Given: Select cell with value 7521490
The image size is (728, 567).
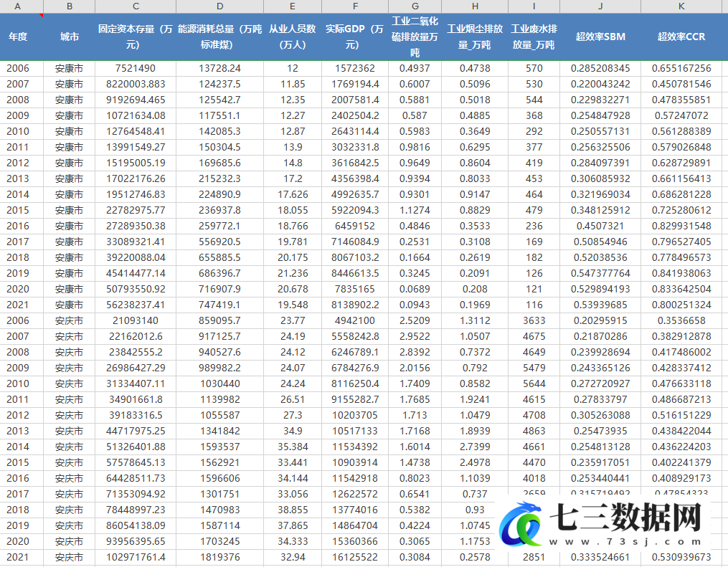Looking at the screenshot, I should 136,68.
